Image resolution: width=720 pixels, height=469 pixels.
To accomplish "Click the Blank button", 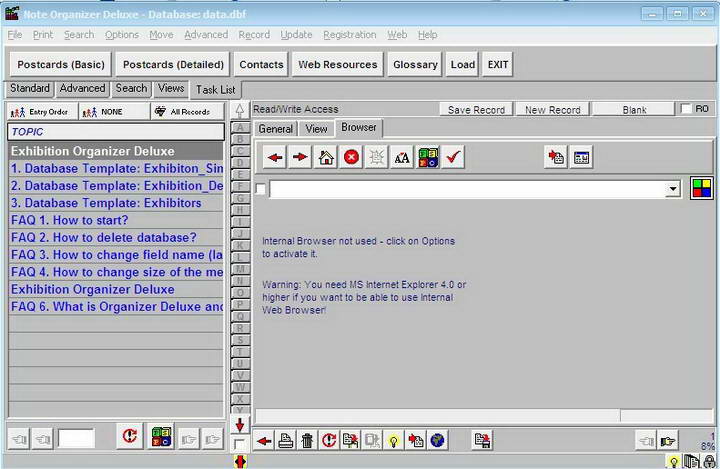I will tap(634, 110).
